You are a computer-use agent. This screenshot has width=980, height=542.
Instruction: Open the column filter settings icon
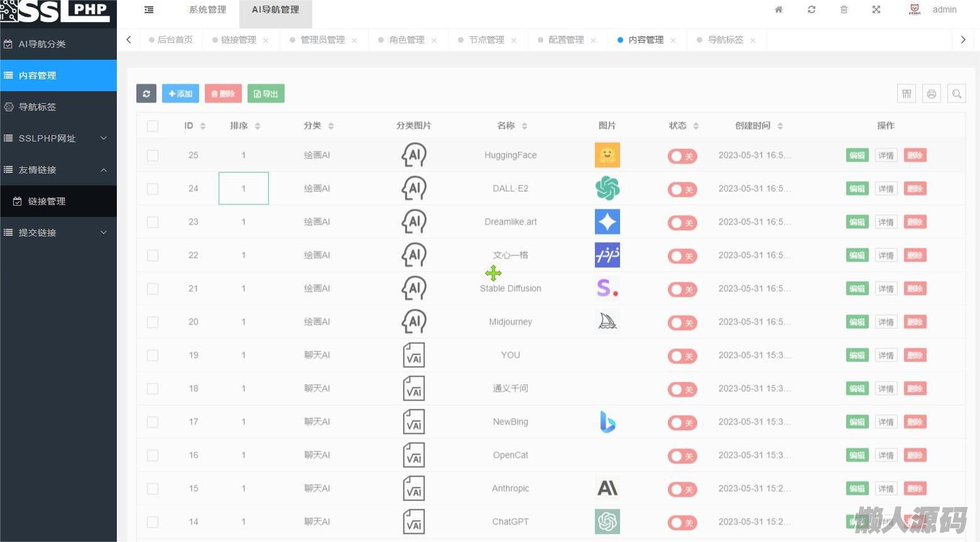pos(906,94)
